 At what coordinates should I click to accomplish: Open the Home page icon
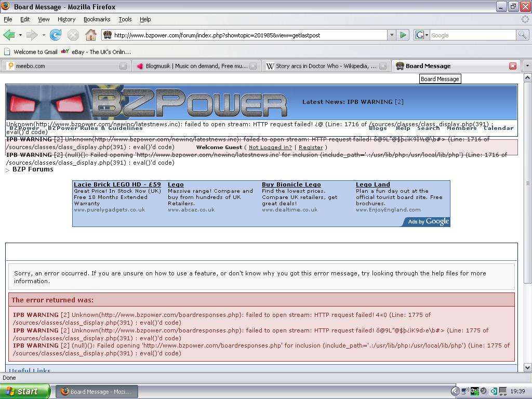pos(90,35)
